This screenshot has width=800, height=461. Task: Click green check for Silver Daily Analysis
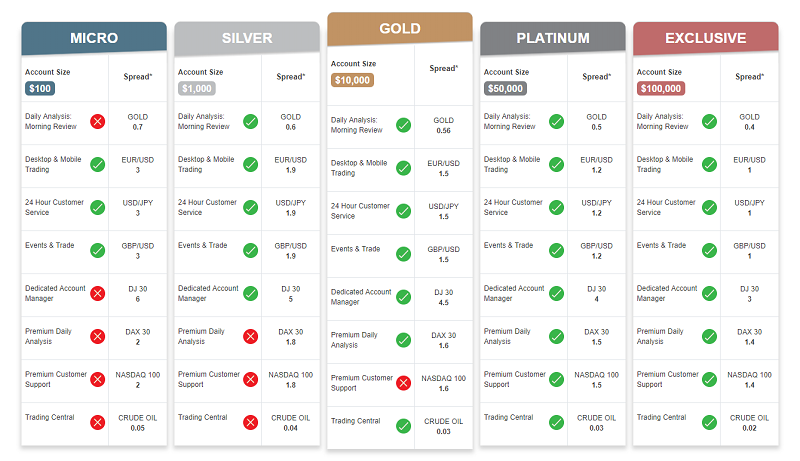(x=251, y=121)
